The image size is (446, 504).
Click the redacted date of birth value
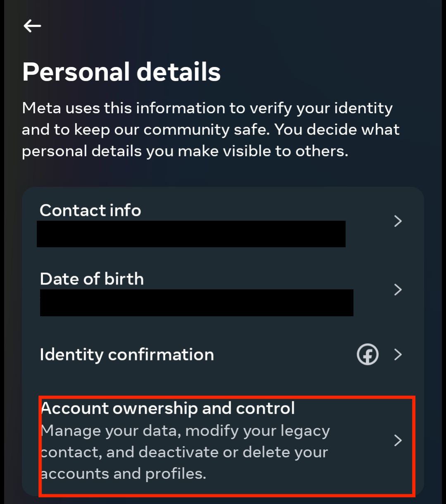pos(196,303)
